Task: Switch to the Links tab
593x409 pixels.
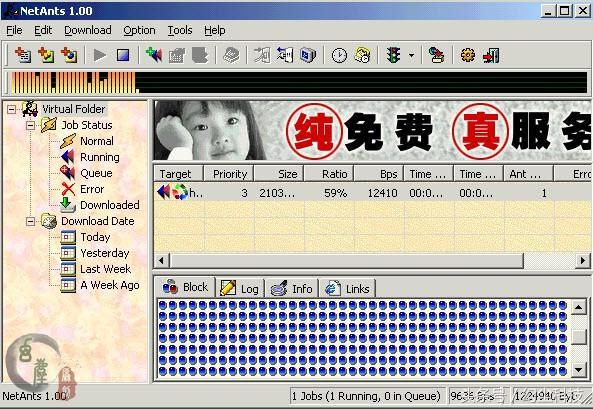Action: 347,289
